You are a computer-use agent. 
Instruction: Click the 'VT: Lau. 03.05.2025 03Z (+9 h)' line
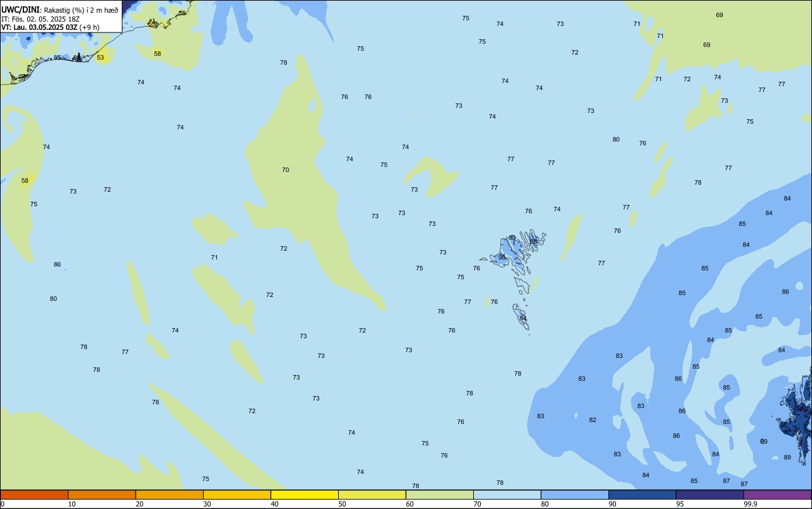pyautogui.click(x=50, y=27)
